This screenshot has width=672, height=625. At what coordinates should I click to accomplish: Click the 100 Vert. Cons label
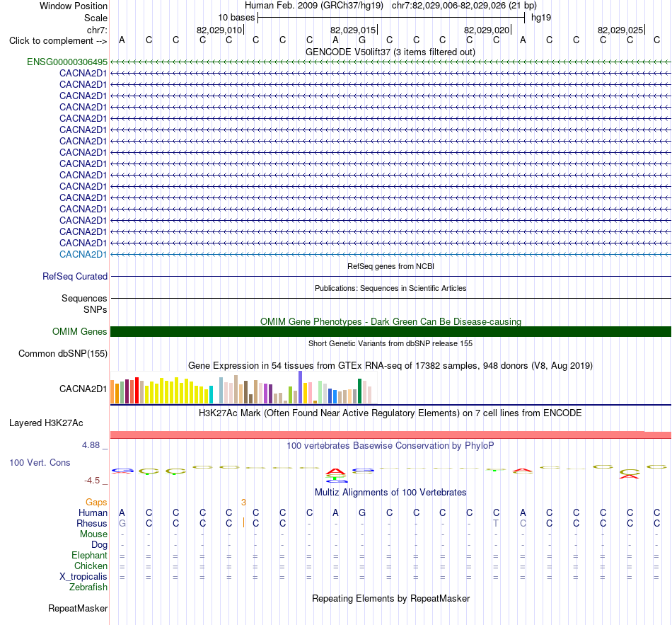[40, 462]
